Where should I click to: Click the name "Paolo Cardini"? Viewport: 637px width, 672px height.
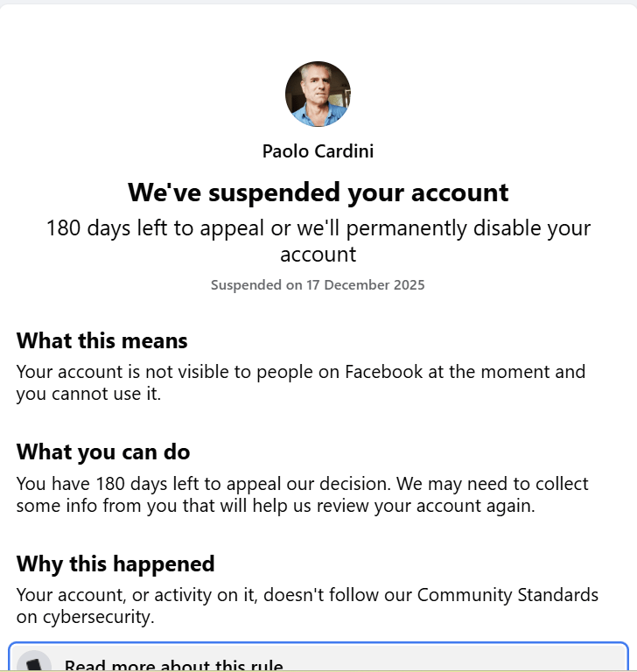(318, 151)
